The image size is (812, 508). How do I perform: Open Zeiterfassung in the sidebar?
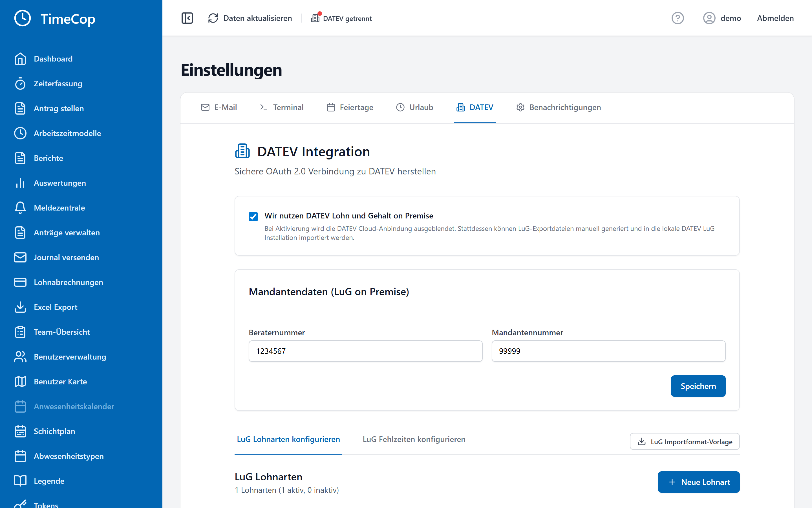(58, 84)
